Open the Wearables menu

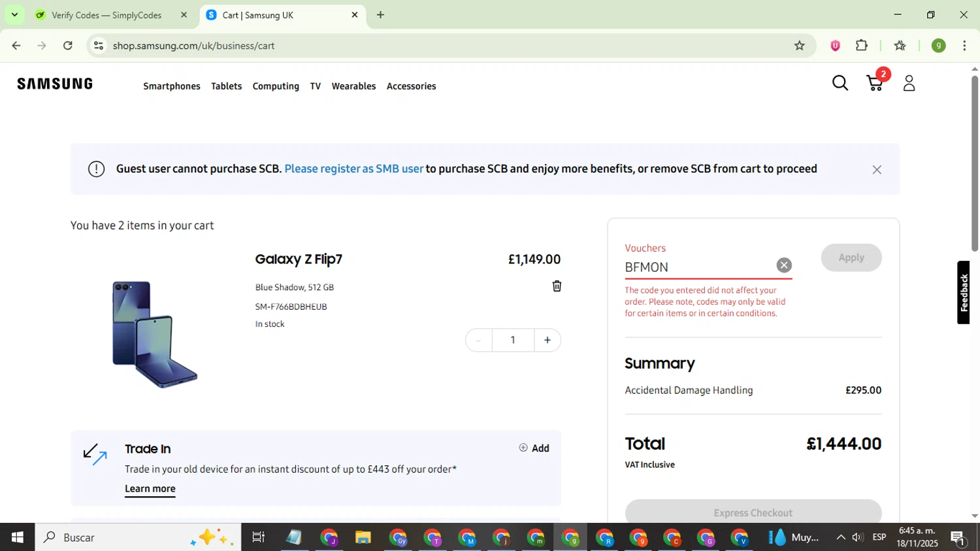pos(353,86)
